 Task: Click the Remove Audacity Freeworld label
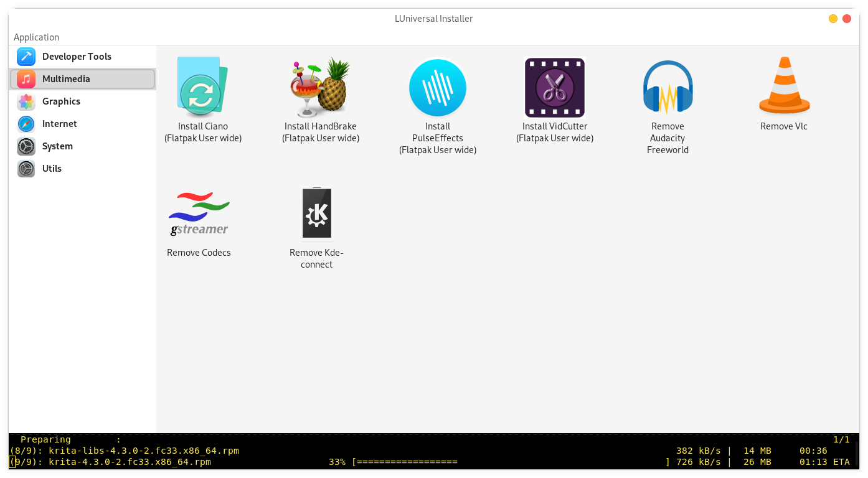(x=668, y=138)
